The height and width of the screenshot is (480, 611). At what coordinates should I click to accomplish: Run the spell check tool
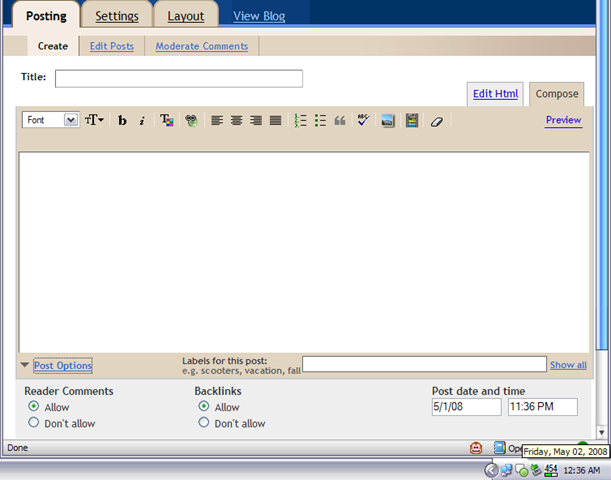point(363,120)
